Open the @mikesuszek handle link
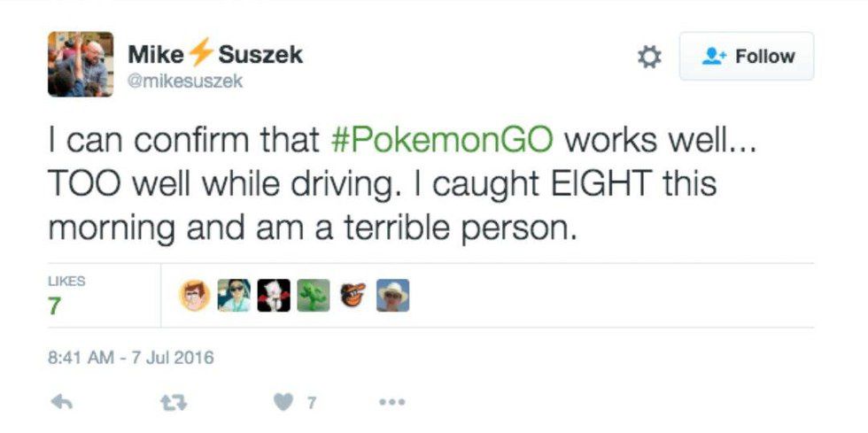868x433 pixels. pyautogui.click(x=186, y=81)
